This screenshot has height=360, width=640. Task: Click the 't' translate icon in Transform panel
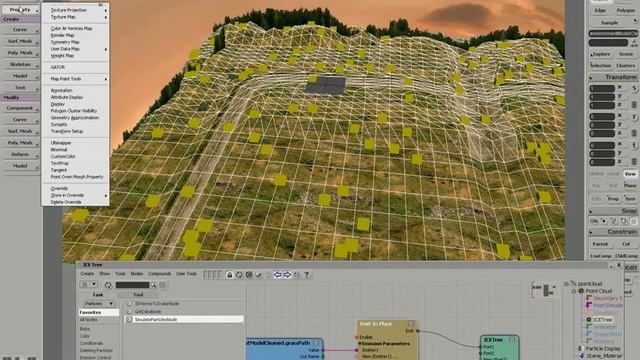634,145
